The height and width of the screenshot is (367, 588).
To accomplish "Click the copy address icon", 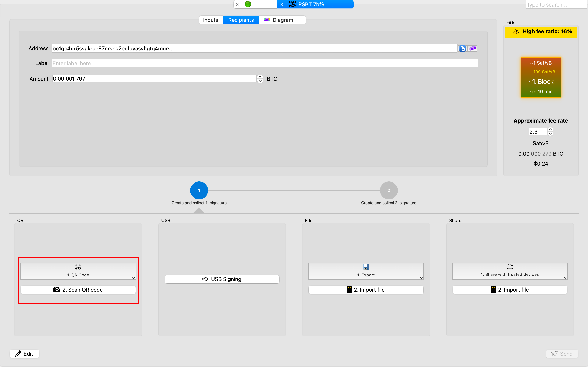I will (x=462, y=49).
